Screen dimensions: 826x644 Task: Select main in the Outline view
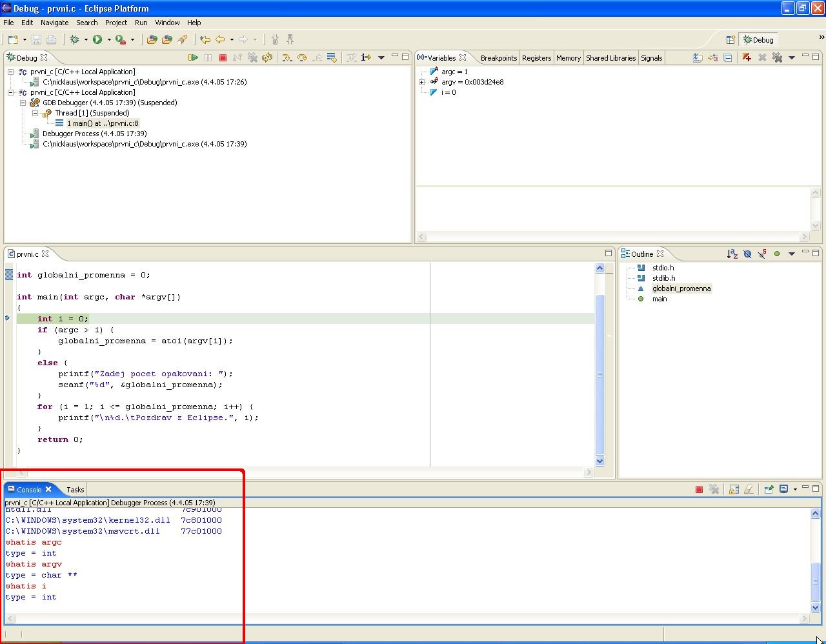(659, 299)
